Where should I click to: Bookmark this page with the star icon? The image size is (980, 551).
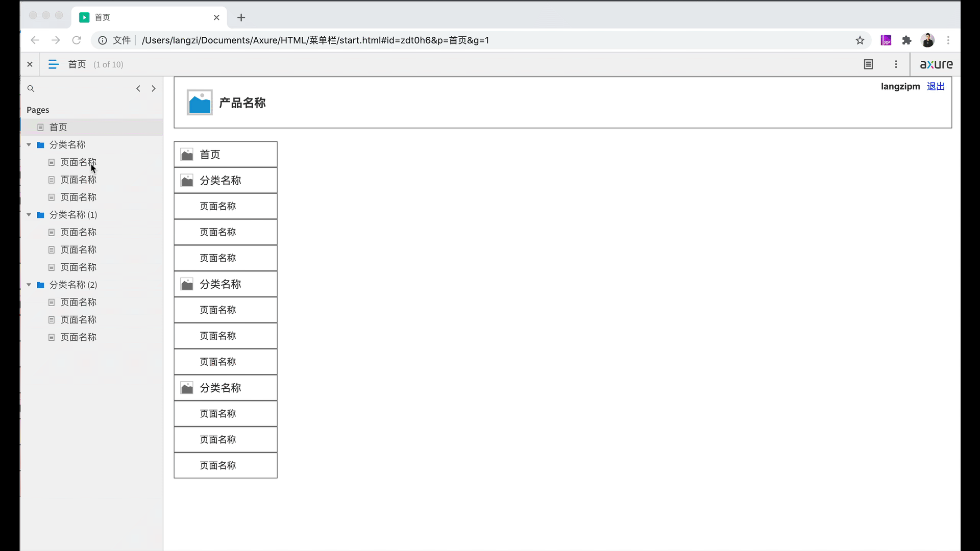tap(860, 40)
